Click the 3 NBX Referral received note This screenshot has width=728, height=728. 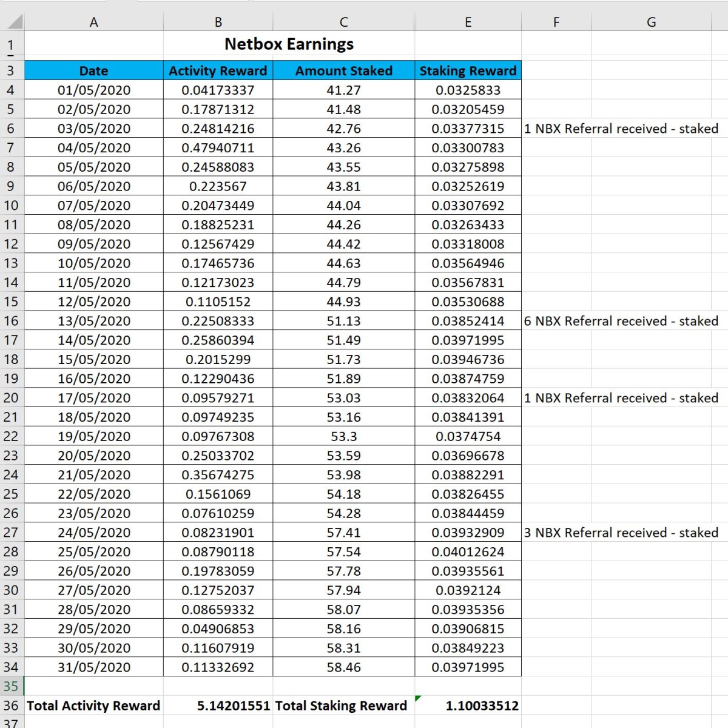click(x=621, y=533)
